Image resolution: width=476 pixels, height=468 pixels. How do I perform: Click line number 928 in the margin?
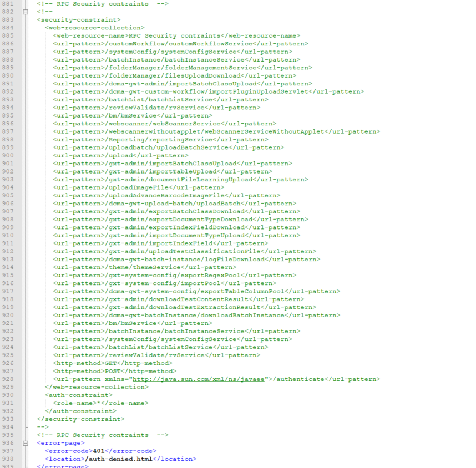point(8,379)
